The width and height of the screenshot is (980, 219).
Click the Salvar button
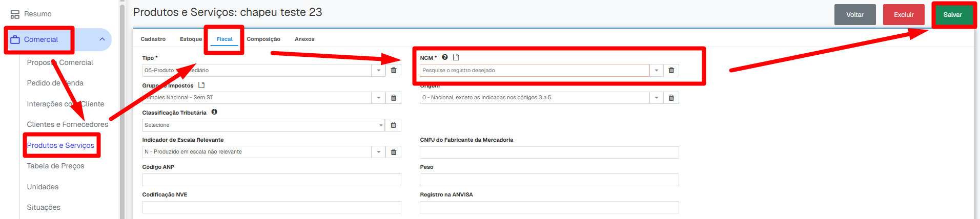[953, 15]
